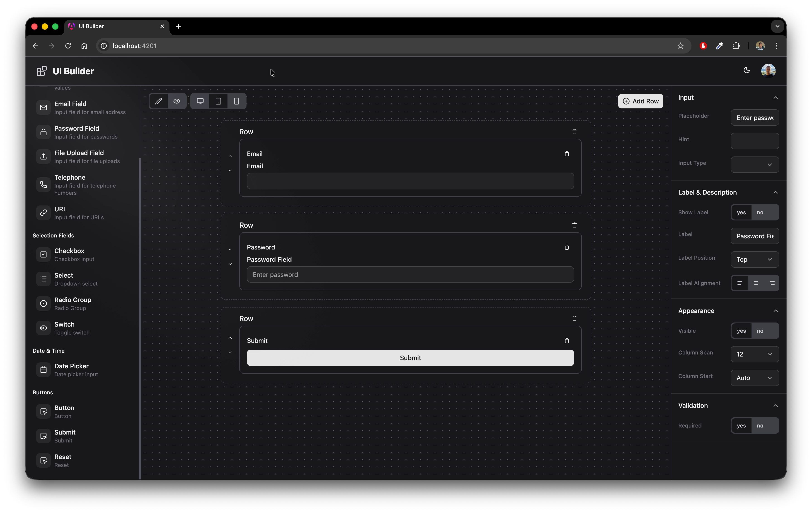Set Visible to no

click(760, 331)
